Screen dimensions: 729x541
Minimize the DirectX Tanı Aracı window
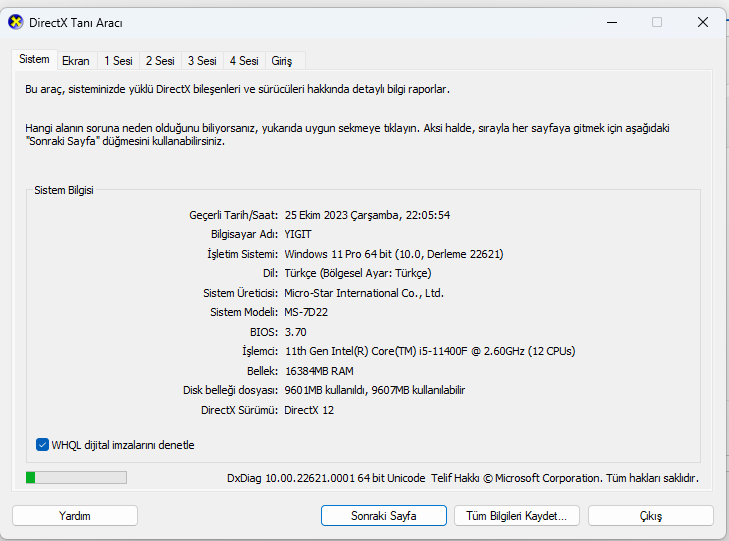click(x=612, y=22)
